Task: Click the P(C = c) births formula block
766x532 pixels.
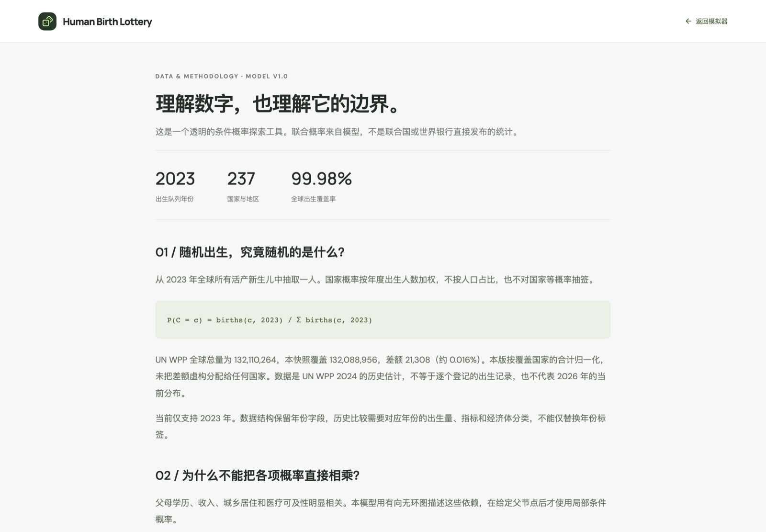Action: tap(383, 320)
